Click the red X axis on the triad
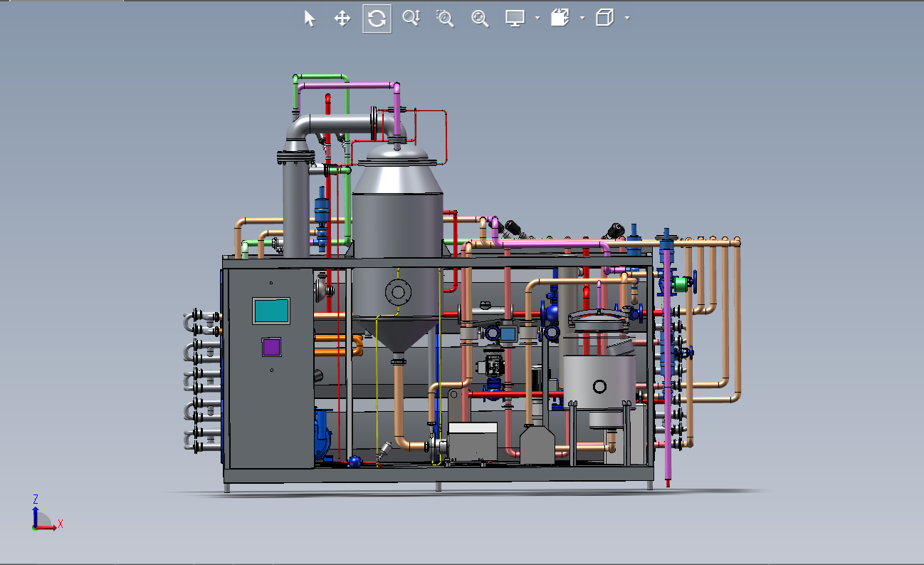 coord(48,528)
